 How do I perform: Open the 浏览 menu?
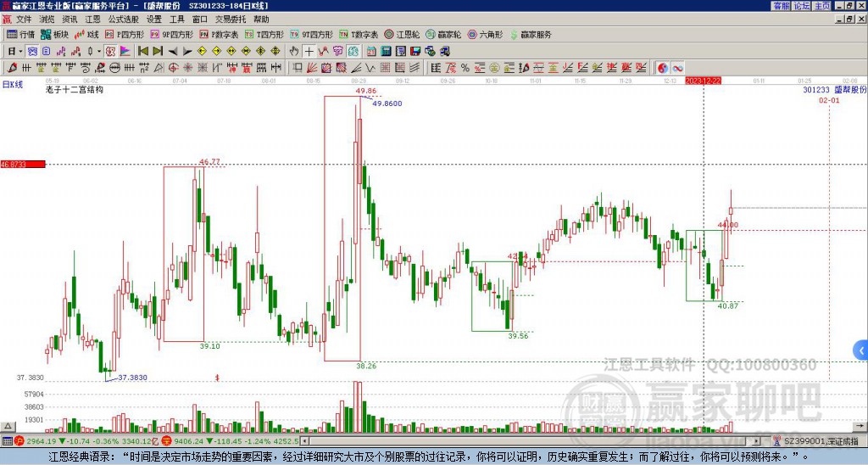(x=47, y=20)
